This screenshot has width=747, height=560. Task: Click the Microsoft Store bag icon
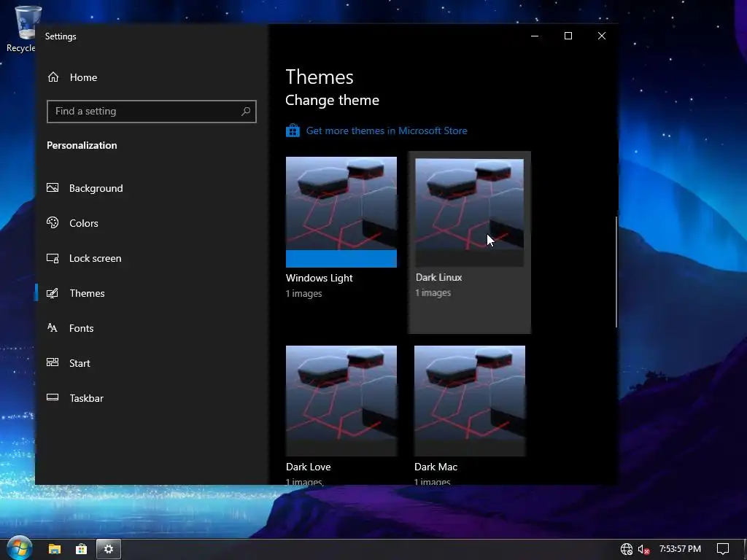pos(293,131)
